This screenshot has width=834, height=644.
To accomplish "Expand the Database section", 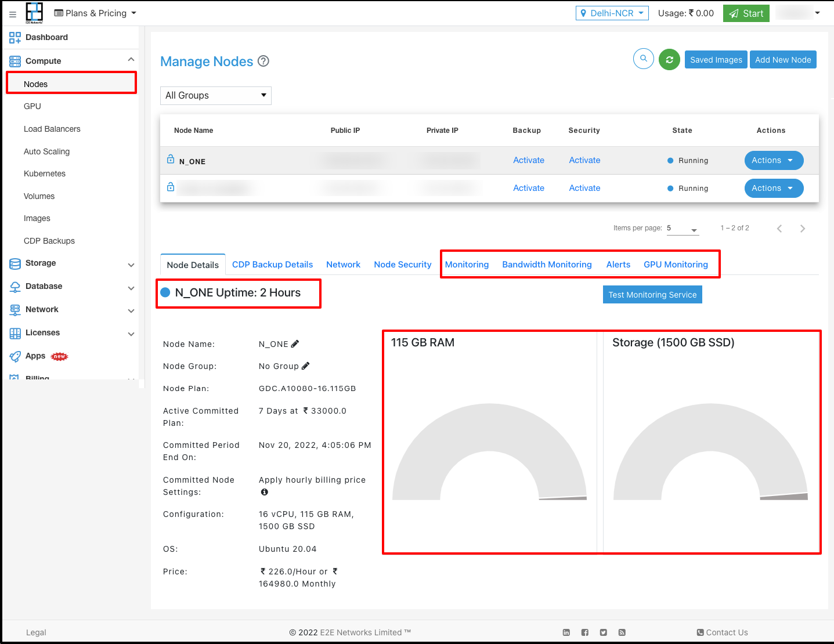I will pos(131,288).
